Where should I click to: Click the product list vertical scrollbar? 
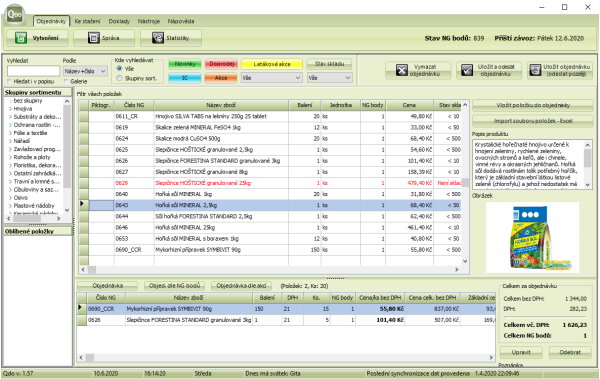[465, 183]
